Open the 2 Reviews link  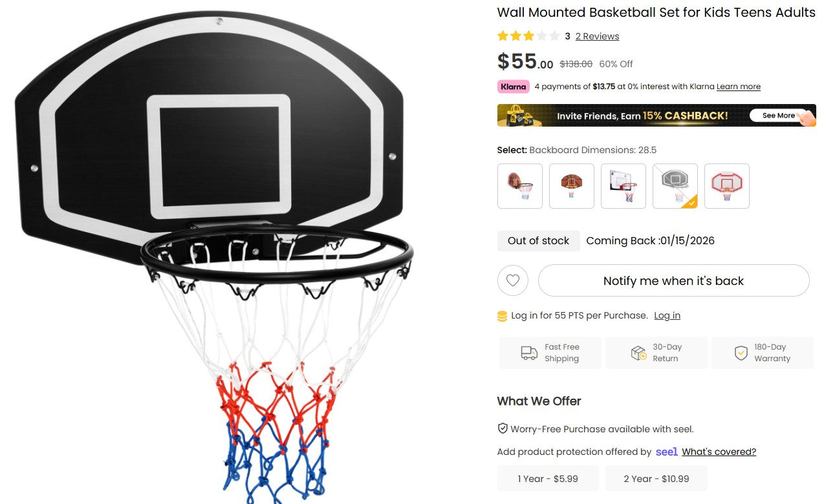click(597, 36)
